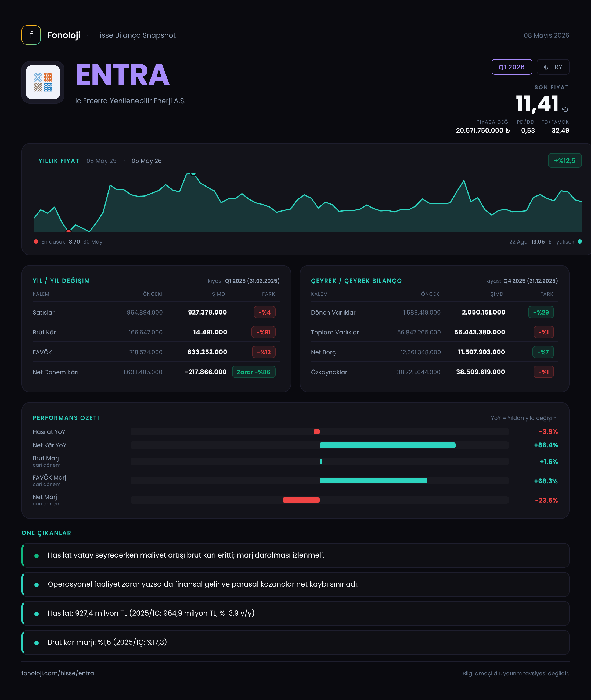
Task: Click the FAVÖK Marjı teal bar
Action: (373, 480)
